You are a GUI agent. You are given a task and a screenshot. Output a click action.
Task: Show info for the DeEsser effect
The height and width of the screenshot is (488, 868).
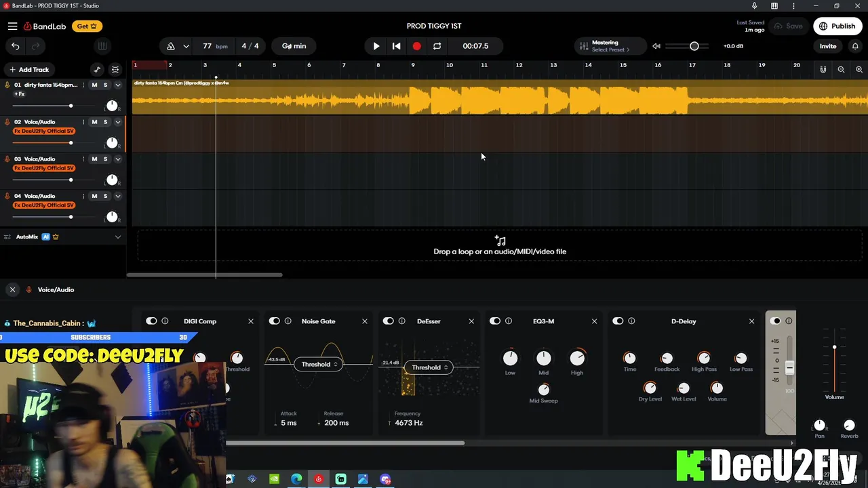pyautogui.click(x=401, y=321)
